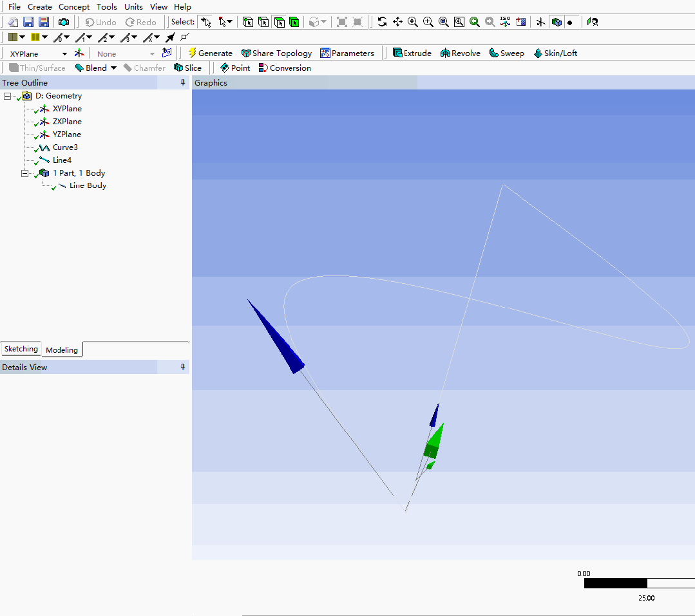Click the New Sketch icon
Screen dimensions: 695x616
(x=167, y=53)
